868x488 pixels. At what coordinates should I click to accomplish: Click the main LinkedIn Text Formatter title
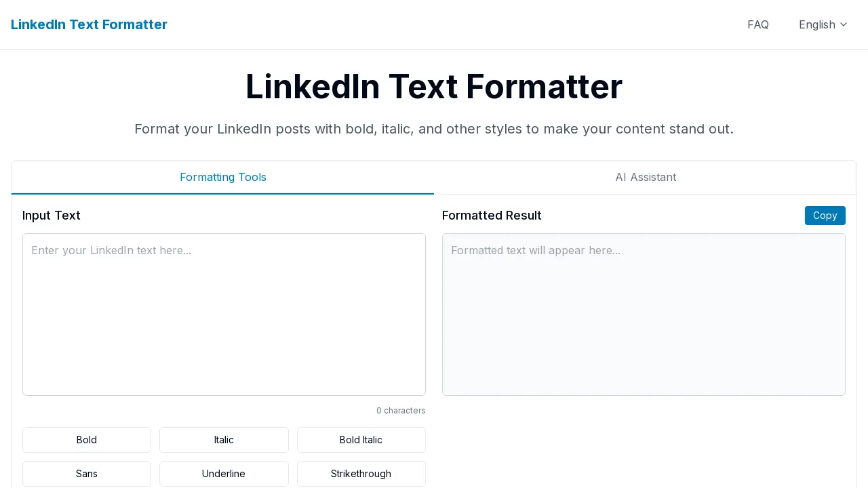click(434, 86)
